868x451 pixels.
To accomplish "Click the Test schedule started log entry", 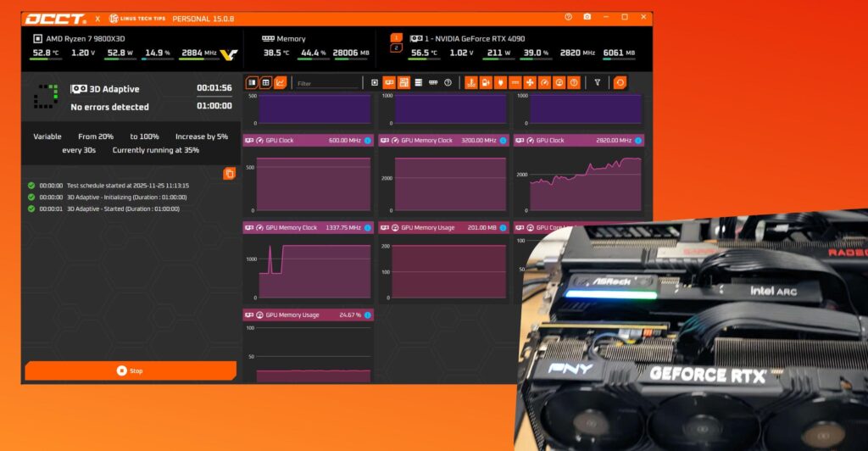I will click(x=128, y=186).
